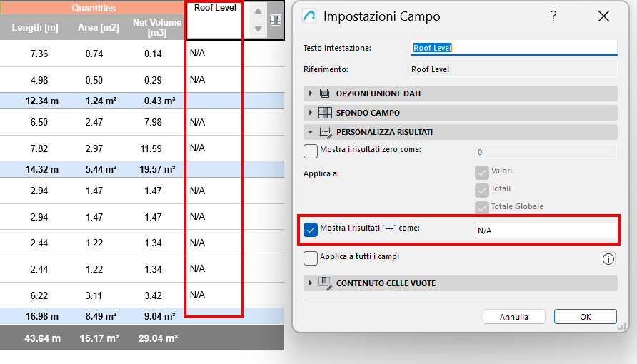
Task: Select the Roof Level column header
Action: 214,20
